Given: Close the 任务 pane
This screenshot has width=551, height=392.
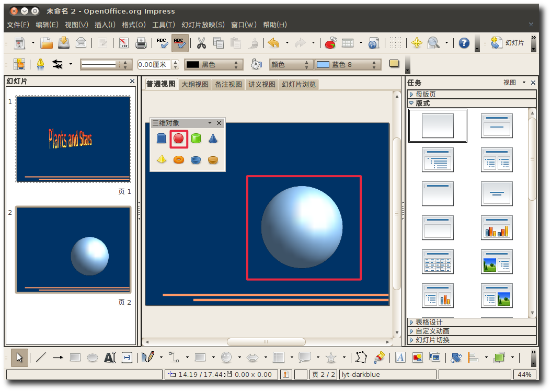Looking at the screenshot, I should tap(533, 83).
